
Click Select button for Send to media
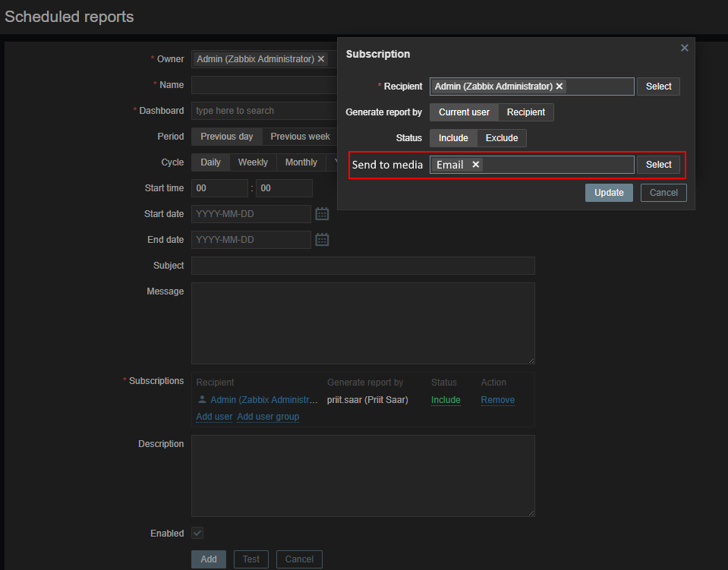[658, 165]
